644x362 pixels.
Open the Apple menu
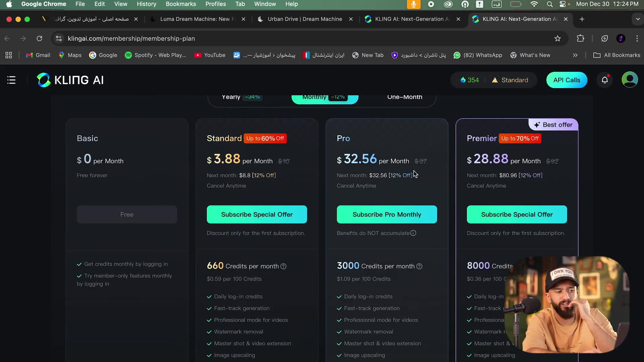coord(9,4)
